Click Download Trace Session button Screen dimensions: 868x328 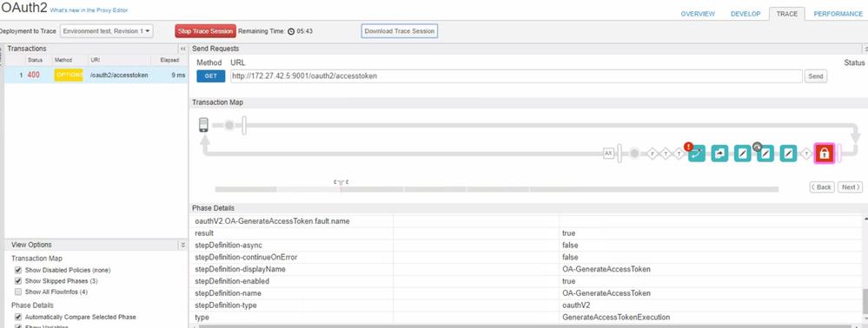coord(399,31)
